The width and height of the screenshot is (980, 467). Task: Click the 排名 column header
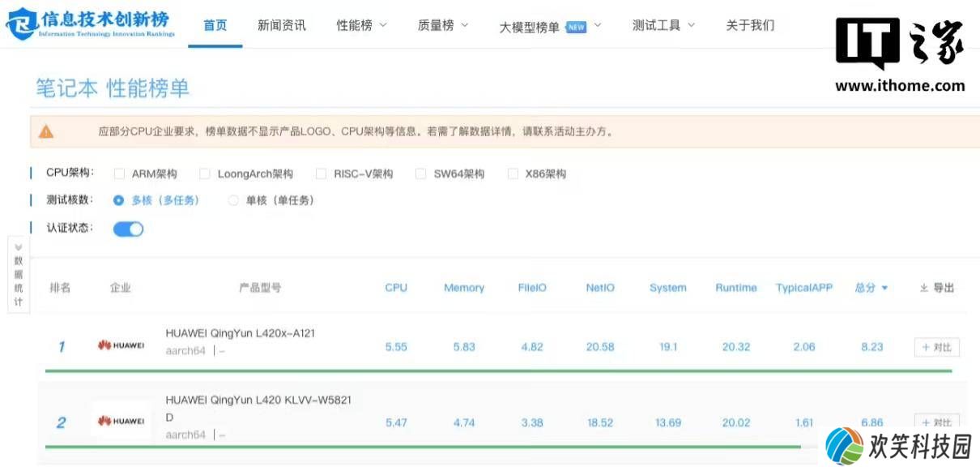click(x=61, y=288)
